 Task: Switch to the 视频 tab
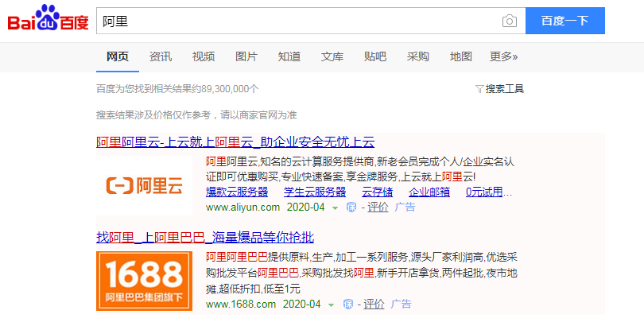click(x=204, y=56)
